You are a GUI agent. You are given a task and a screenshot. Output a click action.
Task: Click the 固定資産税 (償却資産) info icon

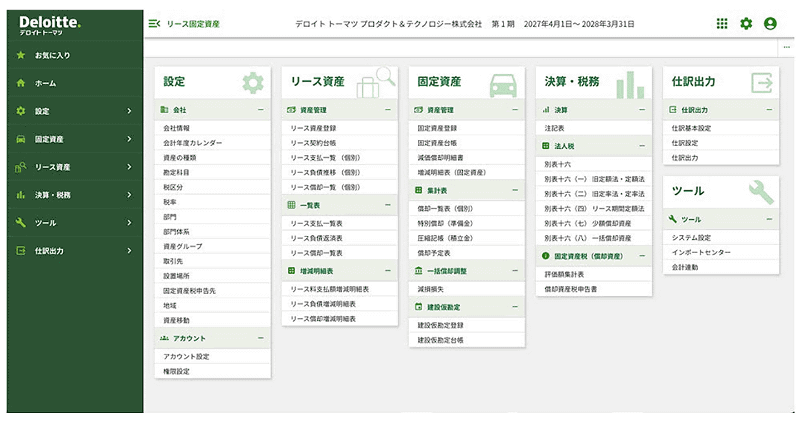(545, 256)
